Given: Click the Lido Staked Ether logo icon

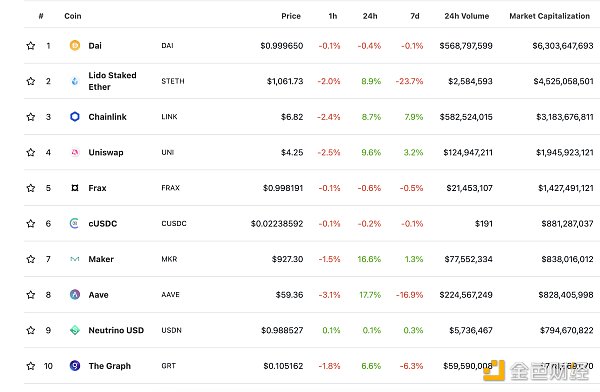Looking at the screenshot, I should [75, 81].
